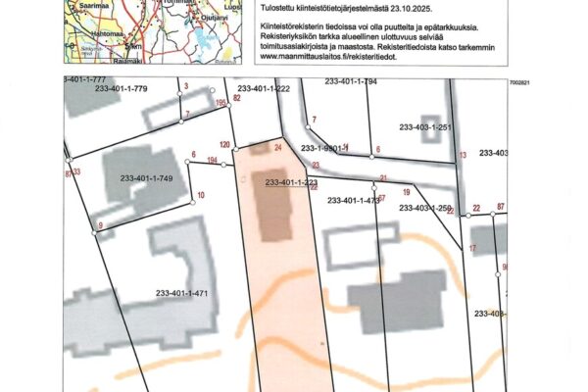Image resolution: width=588 pixels, height=392 pixels.
Task: Select parcel label 233-403-1-251
Action: pos(425,127)
